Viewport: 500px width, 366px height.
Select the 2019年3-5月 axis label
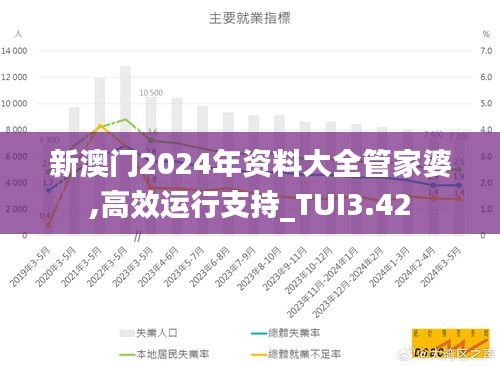[x=31, y=267]
